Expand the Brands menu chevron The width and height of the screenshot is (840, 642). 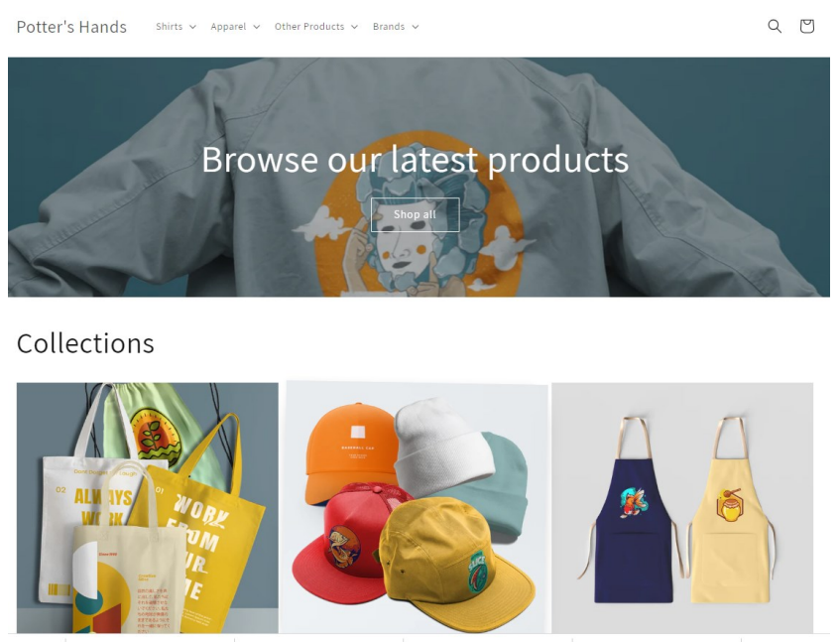click(416, 27)
